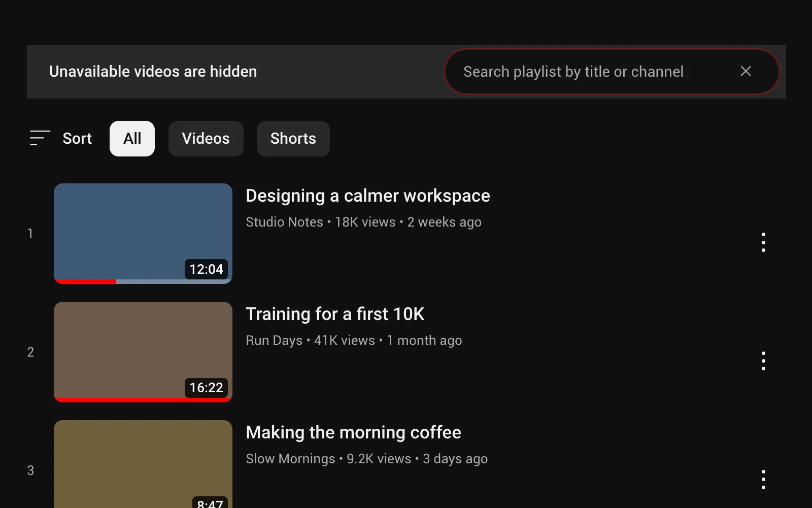Click the 8:47 duration badge
812x508 pixels.
tap(210, 502)
